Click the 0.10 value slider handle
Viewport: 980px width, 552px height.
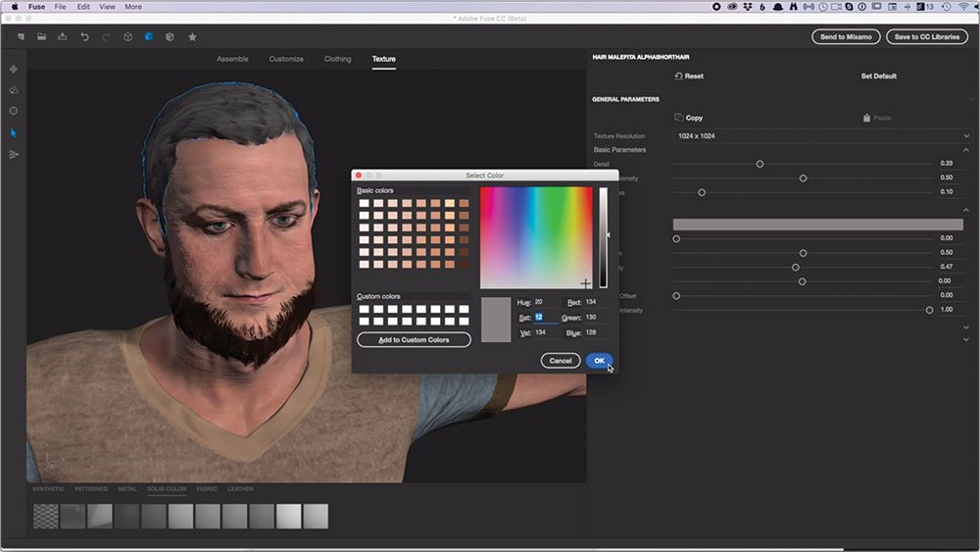click(x=702, y=192)
